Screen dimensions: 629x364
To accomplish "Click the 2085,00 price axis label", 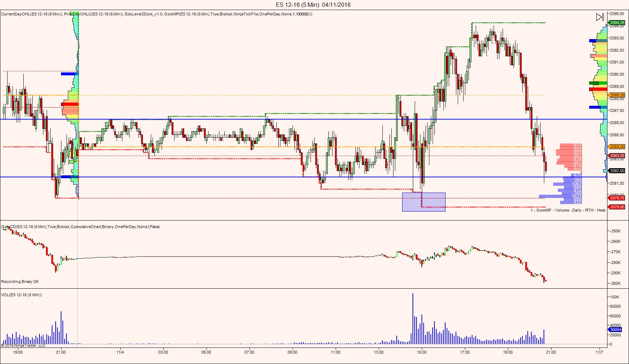I will pos(617,135).
